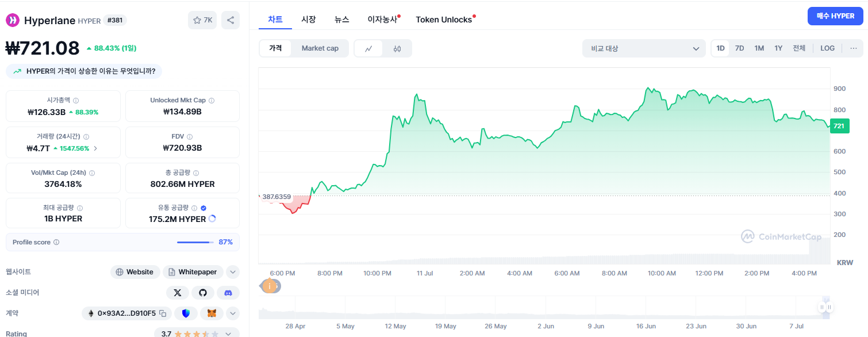Screen dimensions: 868x337
Task: Open the 이자농사 tab
Action: pyautogui.click(x=383, y=19)
